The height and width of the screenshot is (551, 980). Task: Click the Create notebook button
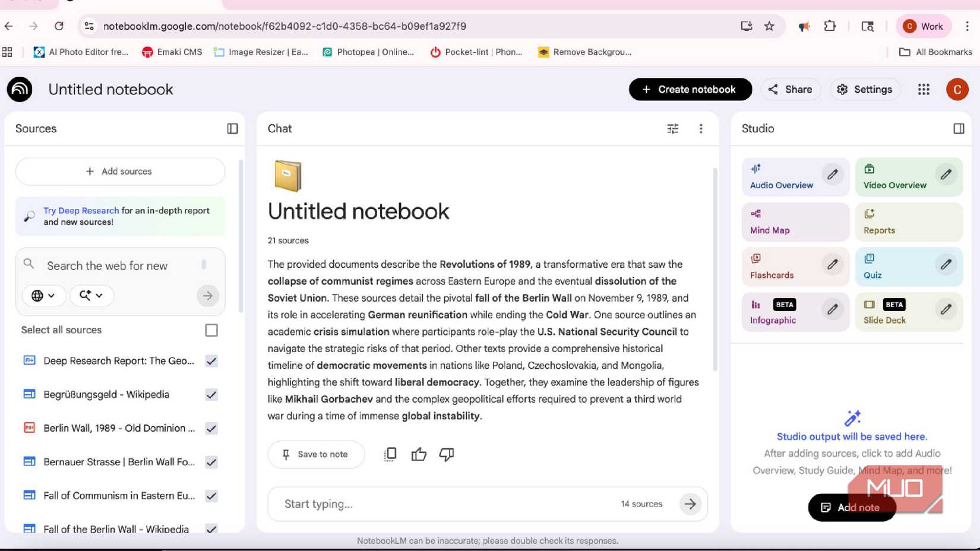(690, 89)
